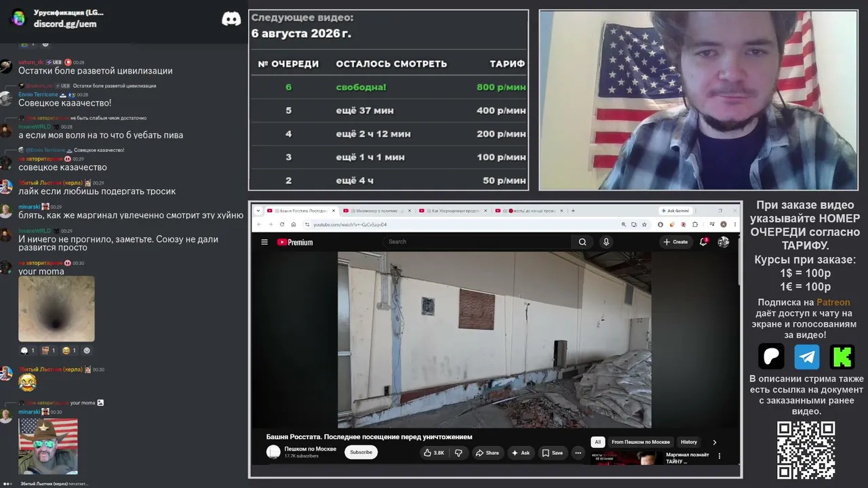
Task: Click the YouTube video player
Action: [x=494, y=340]
